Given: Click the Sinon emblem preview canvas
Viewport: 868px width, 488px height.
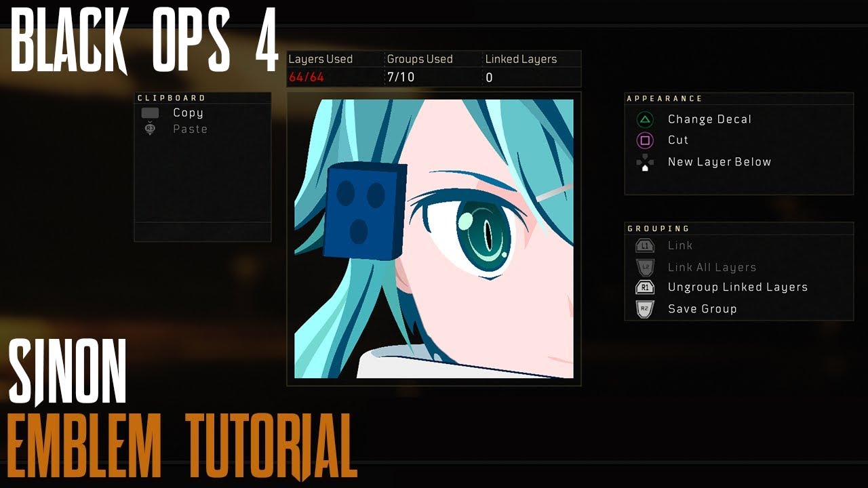Looking at the screenshot, I should (x=434, y=239).
